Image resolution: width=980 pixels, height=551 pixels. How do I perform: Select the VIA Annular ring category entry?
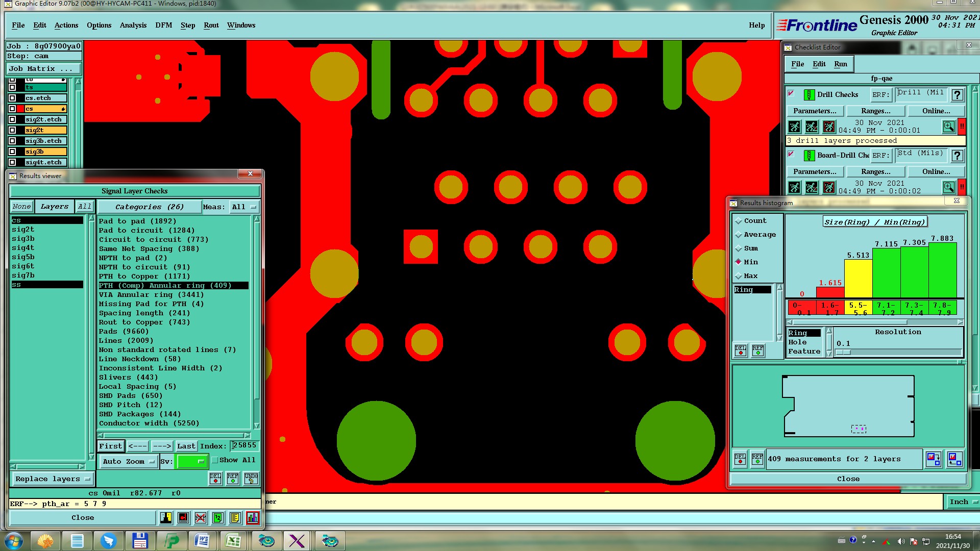pyautogui.click(x=151, y=294)
